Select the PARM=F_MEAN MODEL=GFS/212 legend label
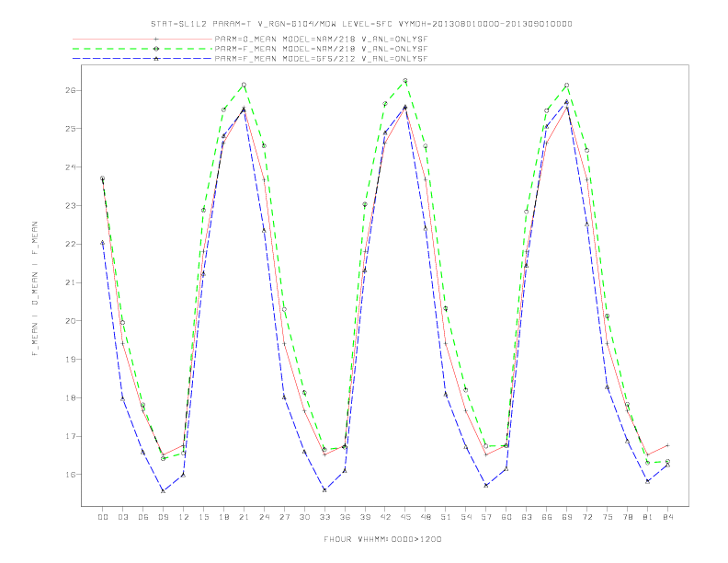Screen dimensions: 728x563 (x=321, y=59)
